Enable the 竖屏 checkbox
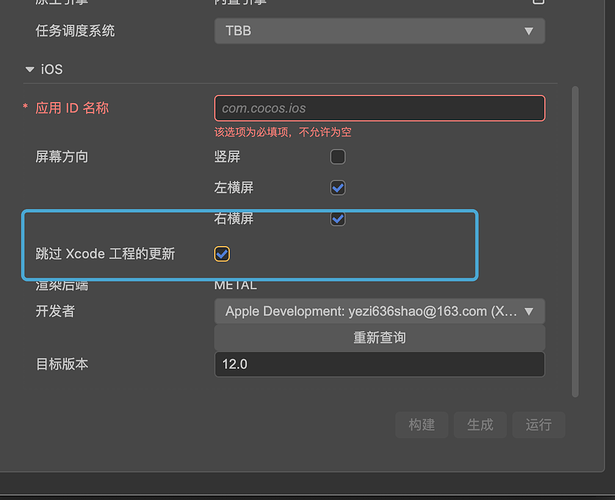615x500 pixels. [x=338, y=157]
